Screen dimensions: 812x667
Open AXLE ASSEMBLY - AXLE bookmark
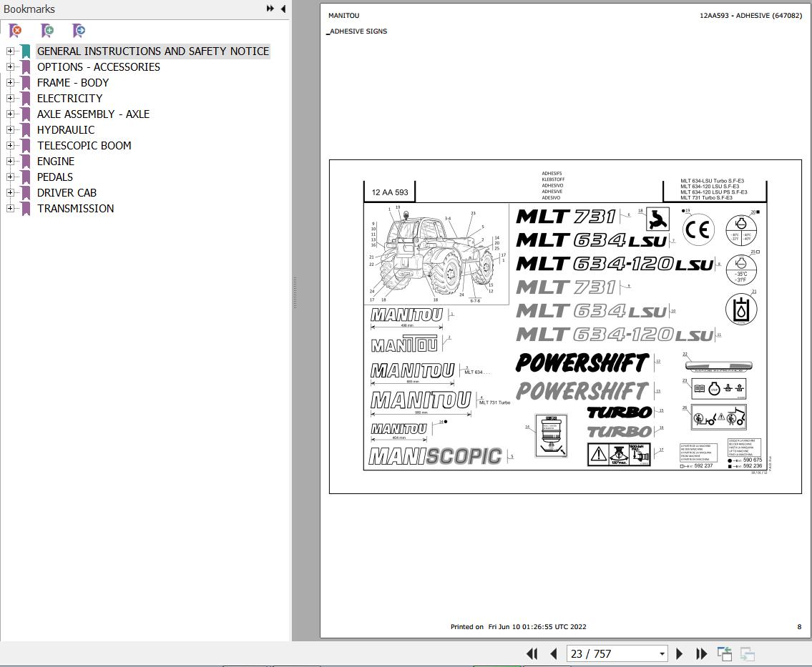[x=93, y=114]
